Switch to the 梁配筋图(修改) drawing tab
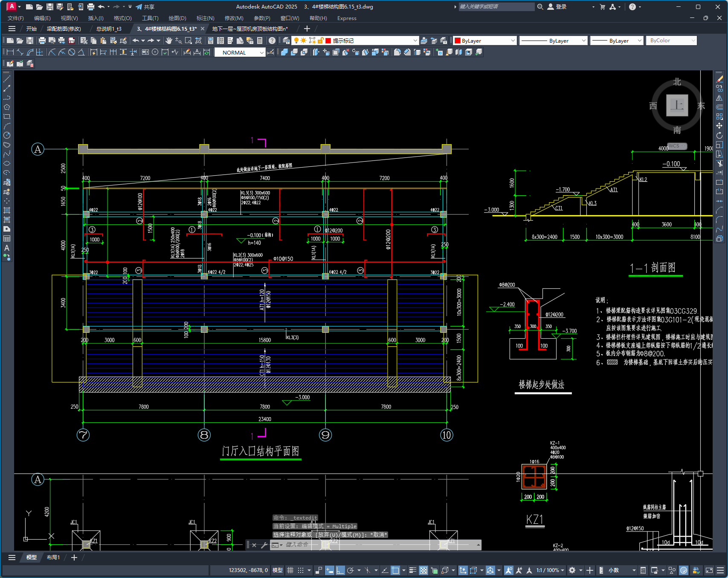728x578 pixels. pyautogui.click(x=64, y=29)
